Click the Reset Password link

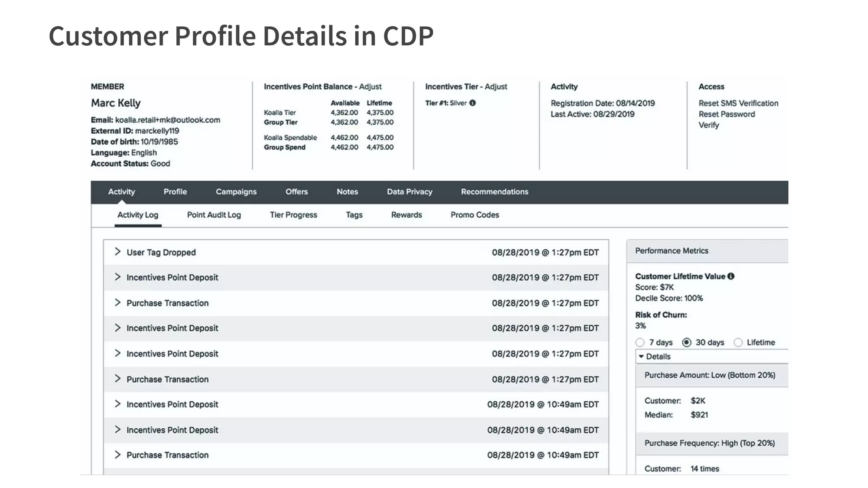coord(726,114)
